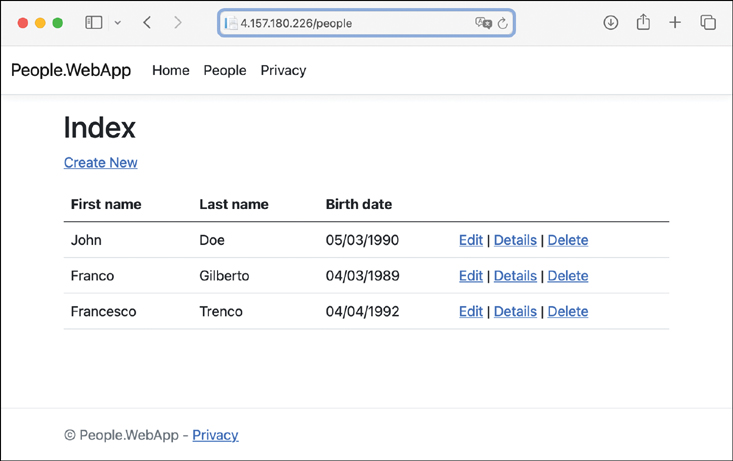Open Privacy in the top navigation
The width and height of the screenshot is (733, 461).
[283, 71]
